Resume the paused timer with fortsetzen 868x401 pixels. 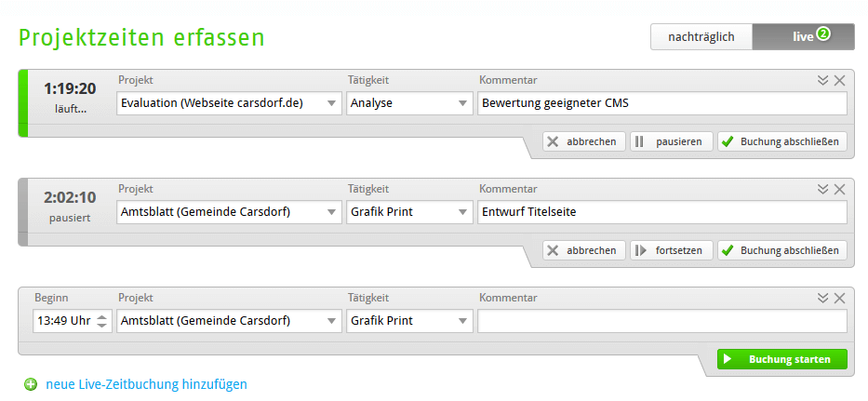[672, 250]
